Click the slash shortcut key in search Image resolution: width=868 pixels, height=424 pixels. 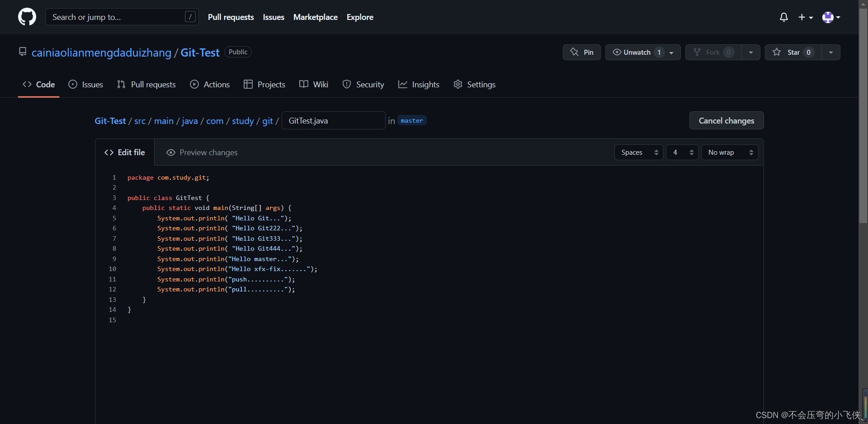190,17
